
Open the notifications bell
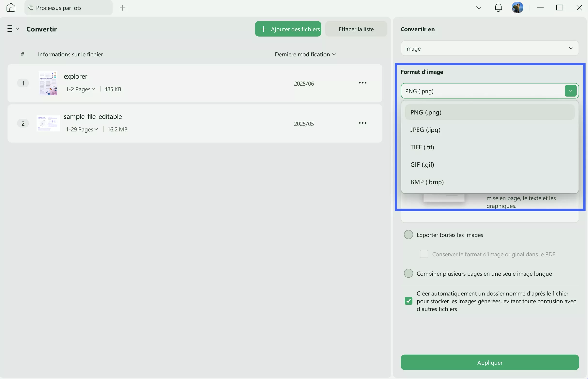[x=498, y=8]
